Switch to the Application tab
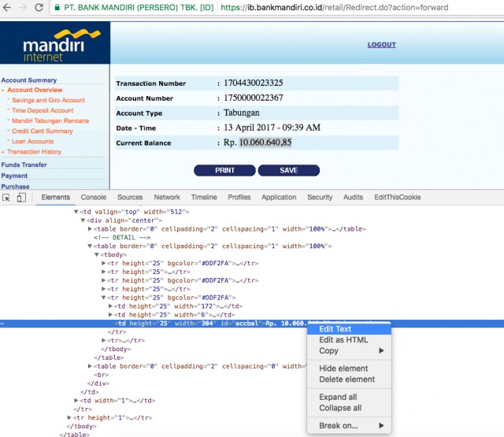 (x=279, y=198)
